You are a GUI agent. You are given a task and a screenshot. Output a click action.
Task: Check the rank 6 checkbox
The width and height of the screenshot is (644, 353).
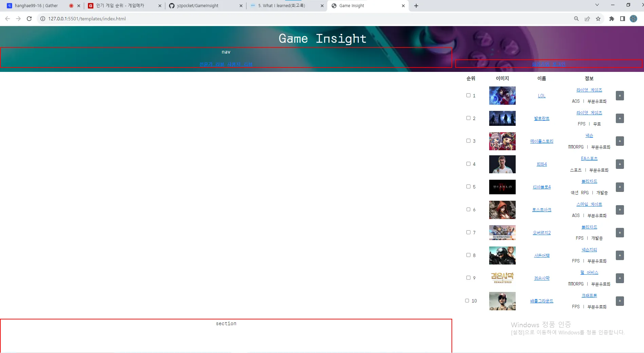468,209
